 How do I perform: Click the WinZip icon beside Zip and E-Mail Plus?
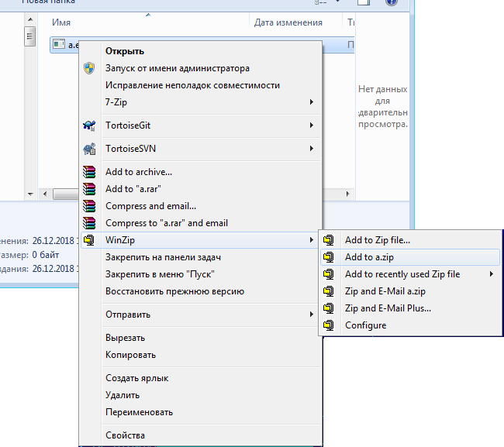tap(330, 308)
